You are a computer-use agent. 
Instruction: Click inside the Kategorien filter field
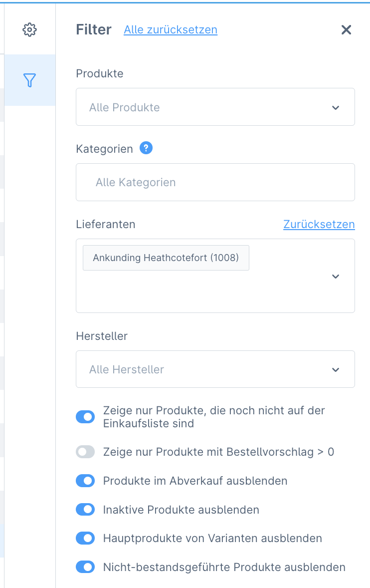click(199, 182)
